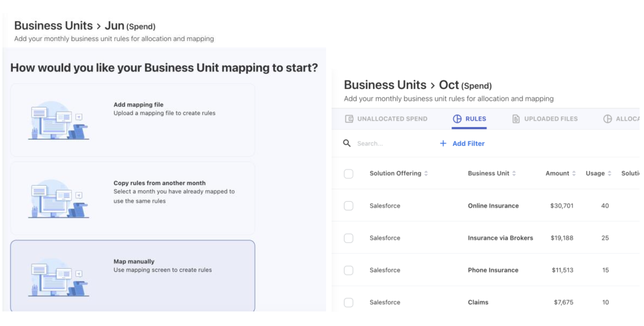The image size is (644, 326).
Task: Sort by Business Unit column arrows
Action: 514,174
